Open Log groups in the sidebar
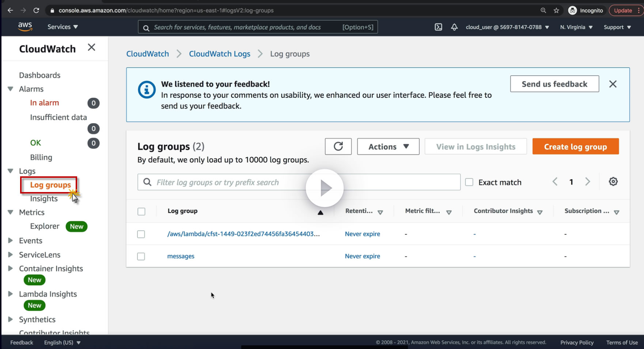The height and width of the screenshot is (349, 644). tap(50, 185)
